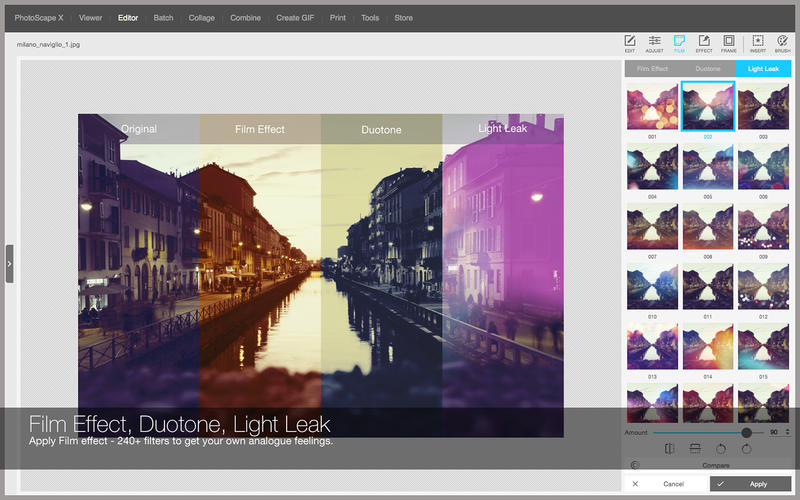Adjust Amount value with stepper arrows
800x500 pixels.
point(788,432)
